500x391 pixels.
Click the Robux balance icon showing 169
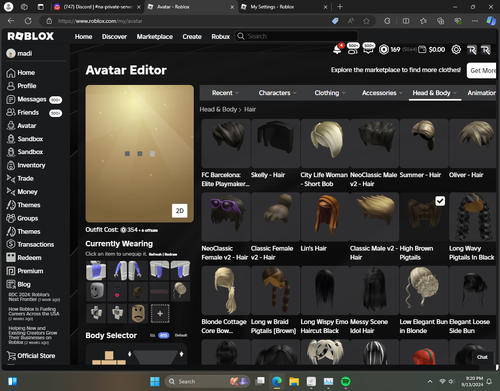[x=384, y=50]
